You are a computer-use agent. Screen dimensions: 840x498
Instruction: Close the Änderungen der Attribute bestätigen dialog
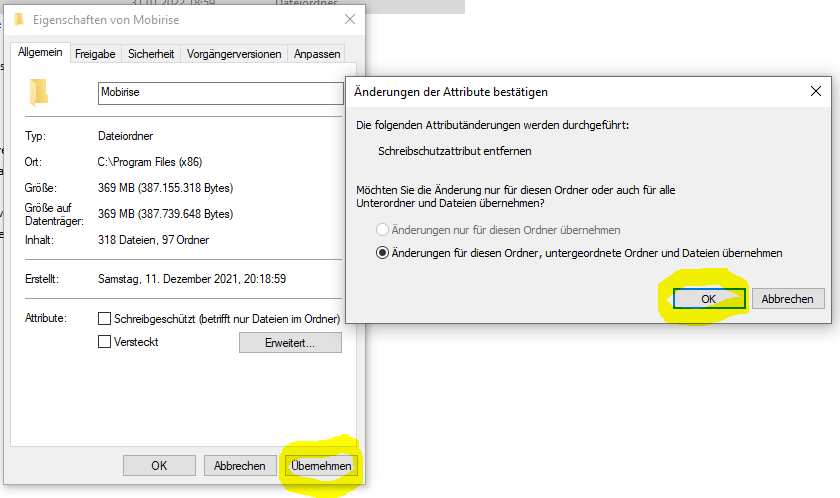pyautogui.click(x=815, y=92)
